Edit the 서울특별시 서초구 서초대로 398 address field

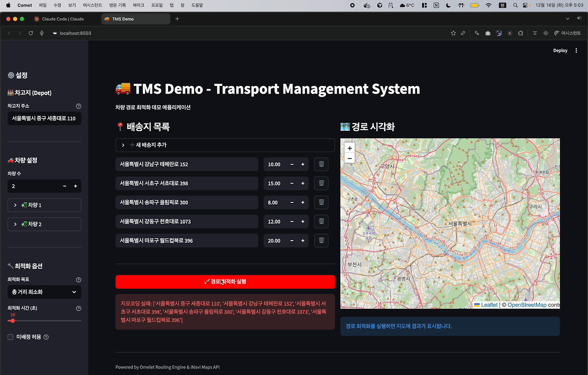point(187,183)
